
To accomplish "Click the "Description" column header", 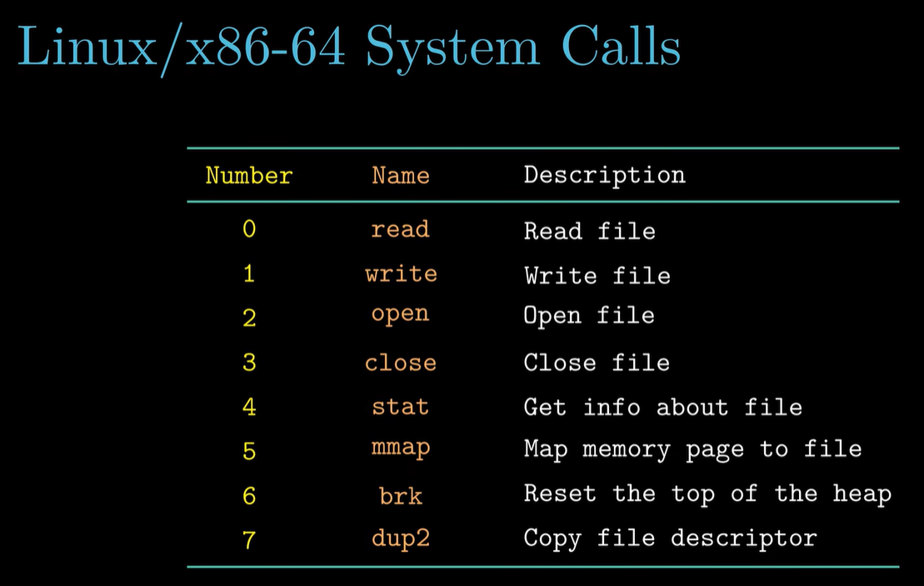I will click(604, 175).
